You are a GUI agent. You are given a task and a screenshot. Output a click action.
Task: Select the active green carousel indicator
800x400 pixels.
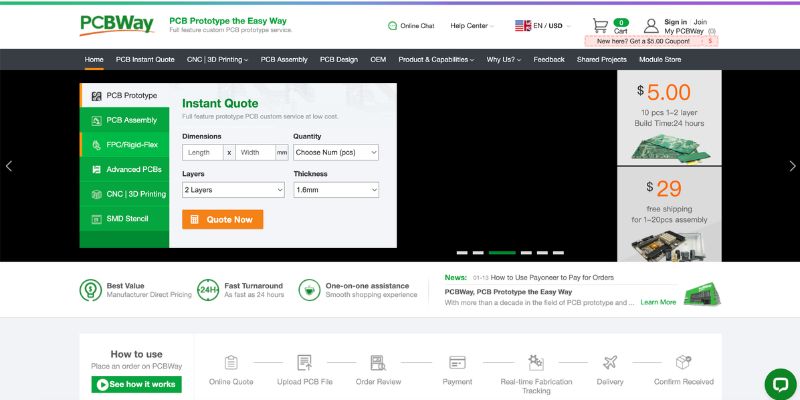pos(502,253)
